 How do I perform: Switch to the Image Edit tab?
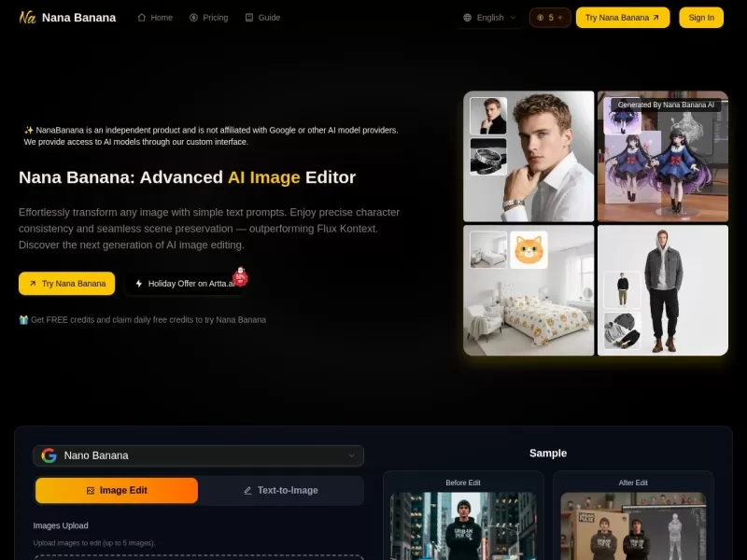click(117, 490)
